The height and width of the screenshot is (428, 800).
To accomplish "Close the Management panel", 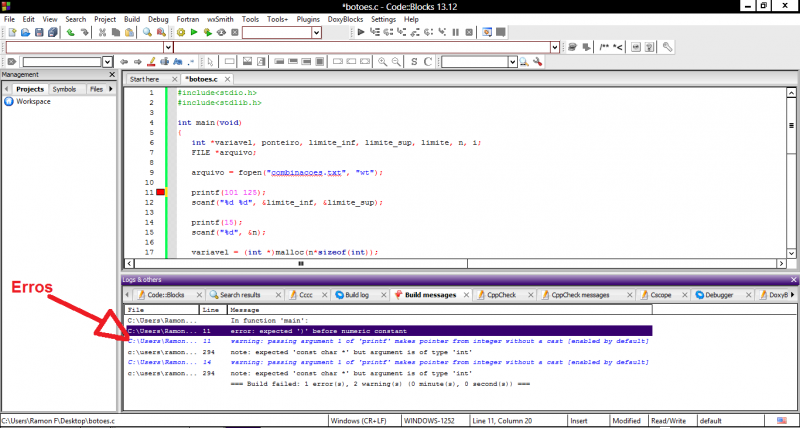I will [112, 74].
